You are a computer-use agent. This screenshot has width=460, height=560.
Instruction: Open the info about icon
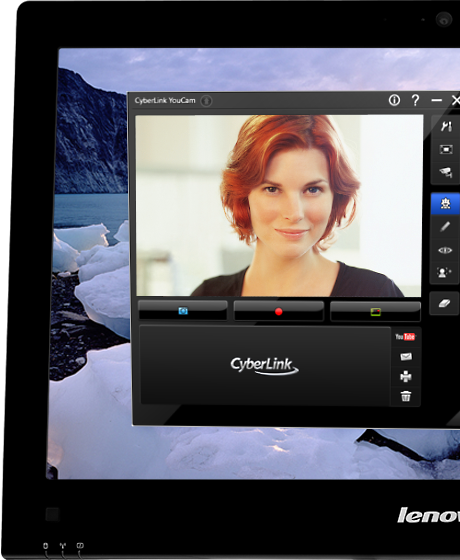click(x=394, y=100)
